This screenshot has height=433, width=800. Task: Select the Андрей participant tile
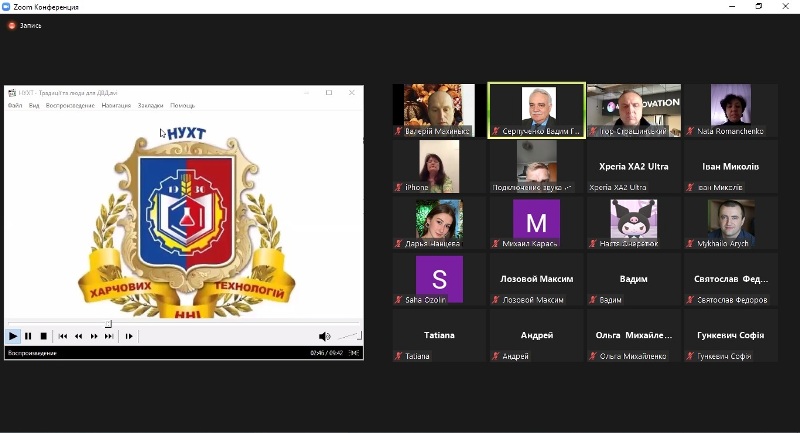pyautogui.click(x=536, y=336)
